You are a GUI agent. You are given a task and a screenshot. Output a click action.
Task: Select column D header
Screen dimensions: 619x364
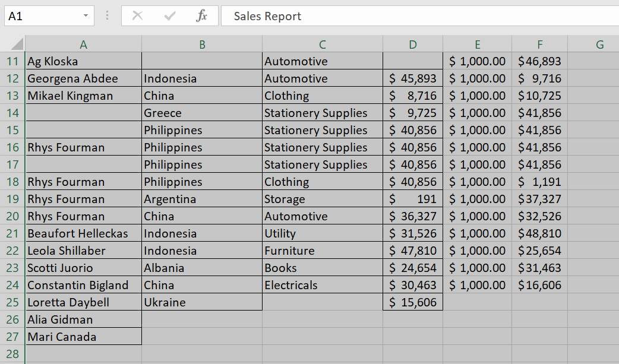coord(413,45)
